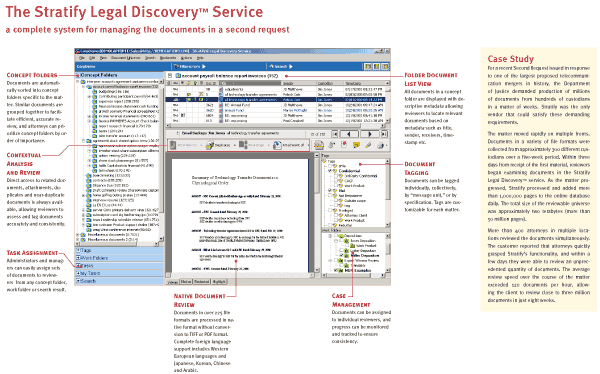Screen dimensions: 600x374
Task: Toggle the Not Responsive tag checkbox
Action: coord(330,195)
